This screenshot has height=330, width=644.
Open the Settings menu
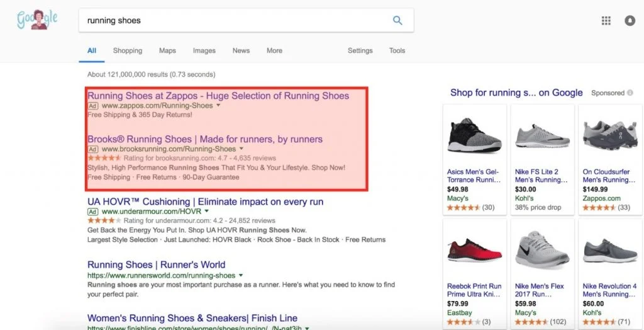[360, 50]
